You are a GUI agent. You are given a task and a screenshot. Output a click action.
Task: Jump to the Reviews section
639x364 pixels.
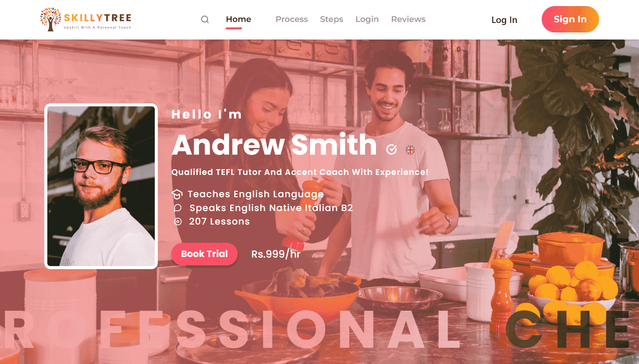[x=408, y=19]
